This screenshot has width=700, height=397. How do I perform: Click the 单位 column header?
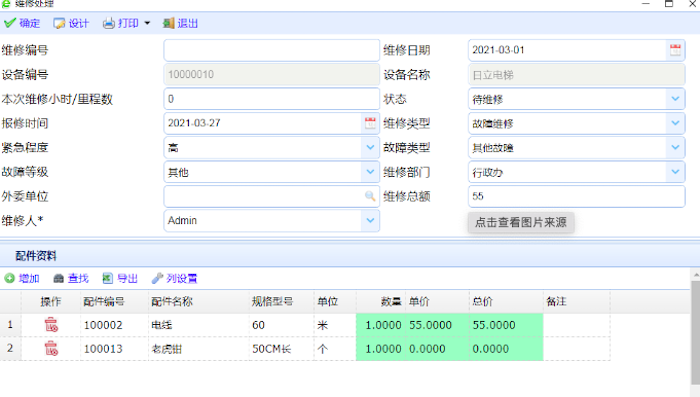tap(335, 302)
